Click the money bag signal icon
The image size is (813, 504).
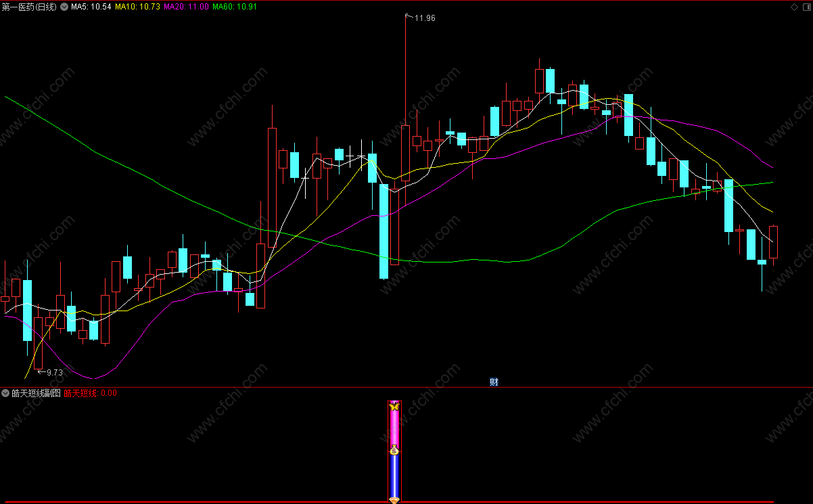pyautogui.click(x=394, y=450)
